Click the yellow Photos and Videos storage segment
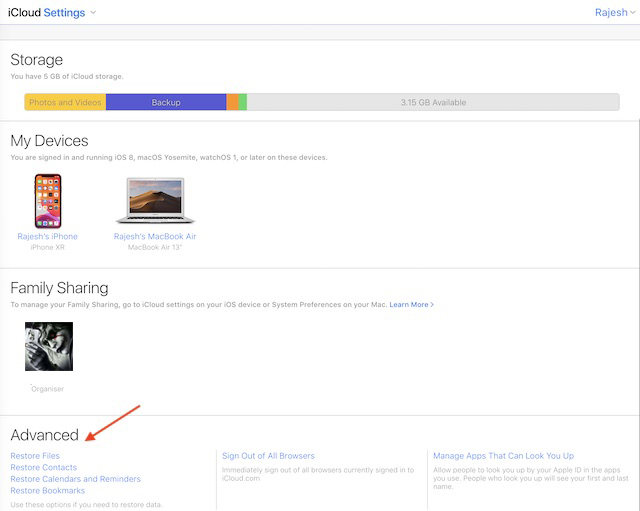 [65, 102]
